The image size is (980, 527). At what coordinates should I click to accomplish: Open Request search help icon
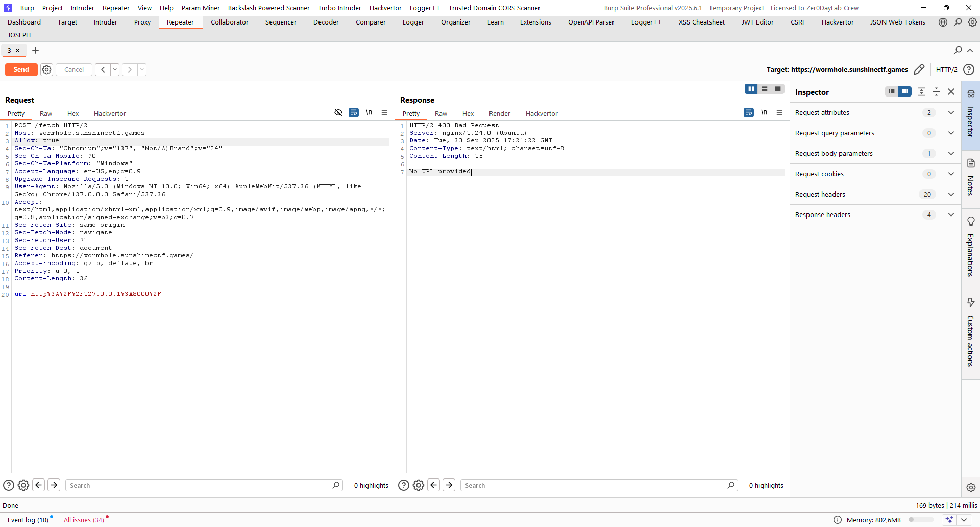click(x=9, y=485)
